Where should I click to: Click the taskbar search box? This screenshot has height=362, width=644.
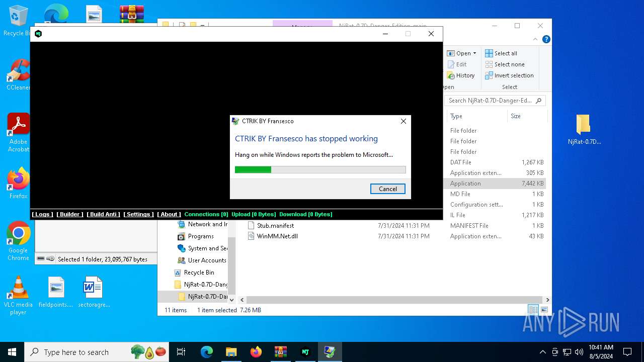(x=97, y=352)
